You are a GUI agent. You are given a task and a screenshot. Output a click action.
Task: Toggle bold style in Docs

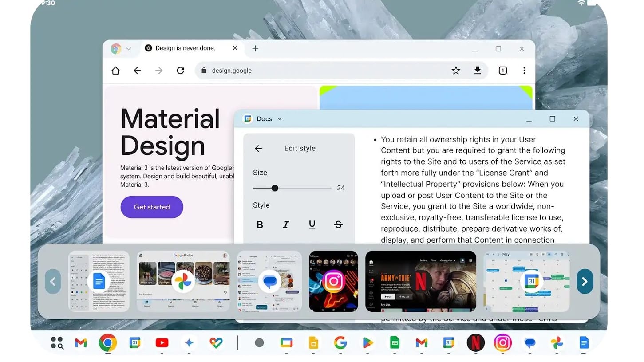click(x=260, y=225)
